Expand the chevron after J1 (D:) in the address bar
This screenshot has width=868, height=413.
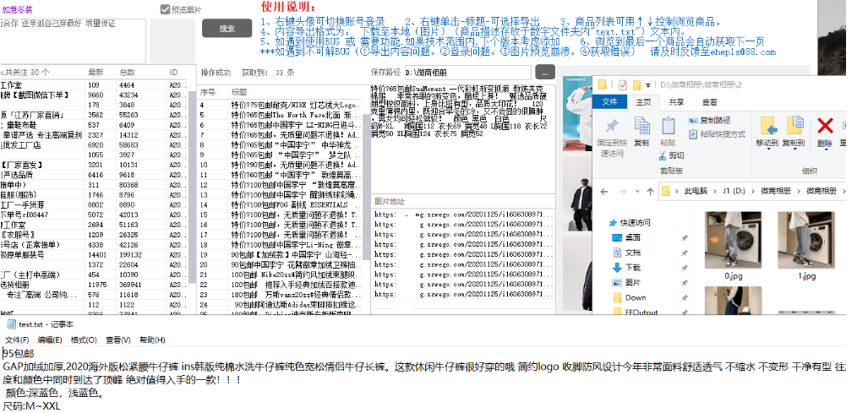point(751,191)
